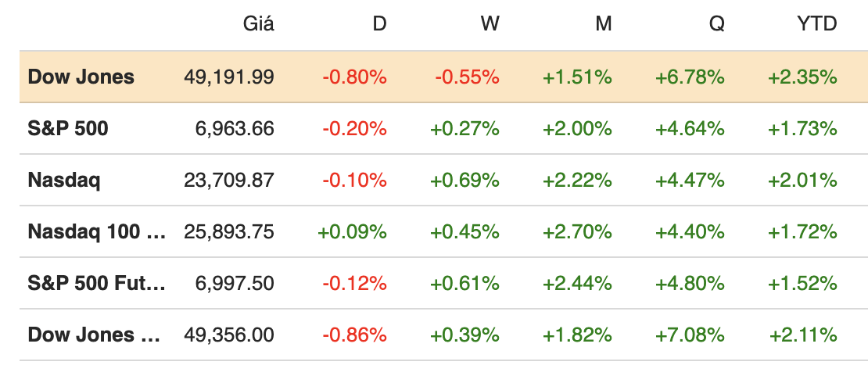Click Nasdaq price 23,709.87
This screenshot has height=383, width=868.
coord(229,180)
